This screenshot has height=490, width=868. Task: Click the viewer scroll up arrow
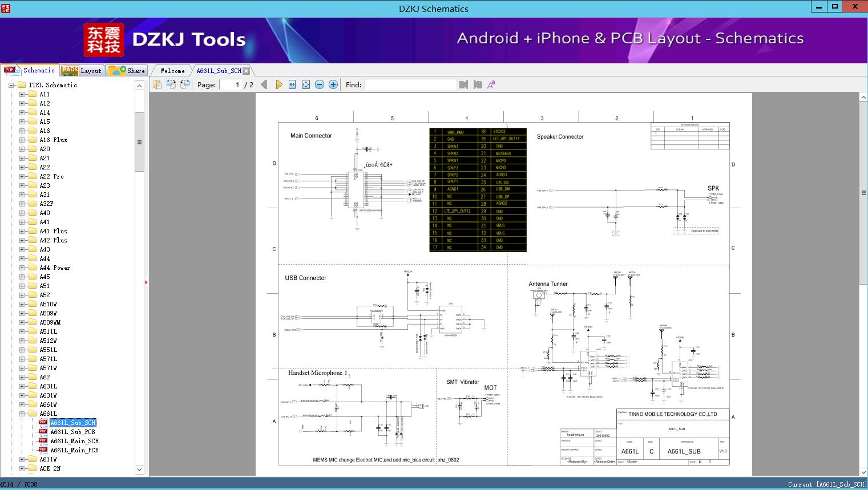click(x=863, y=98)
